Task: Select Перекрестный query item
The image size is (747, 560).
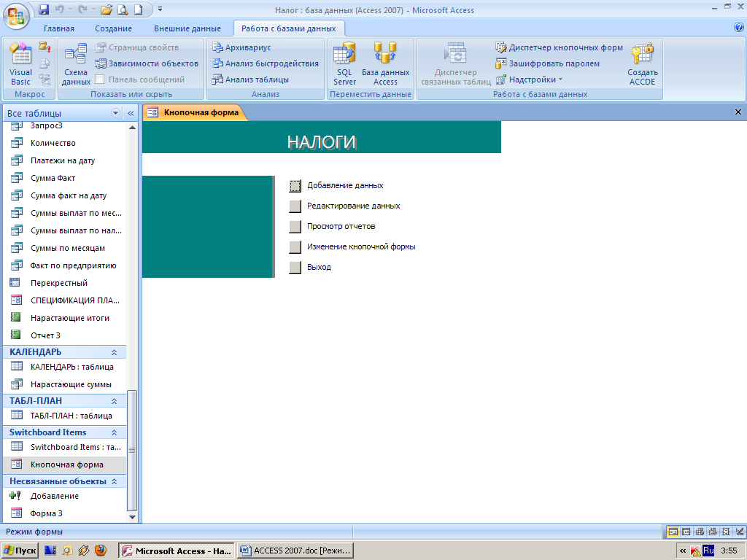Action: tap(65, 283)
